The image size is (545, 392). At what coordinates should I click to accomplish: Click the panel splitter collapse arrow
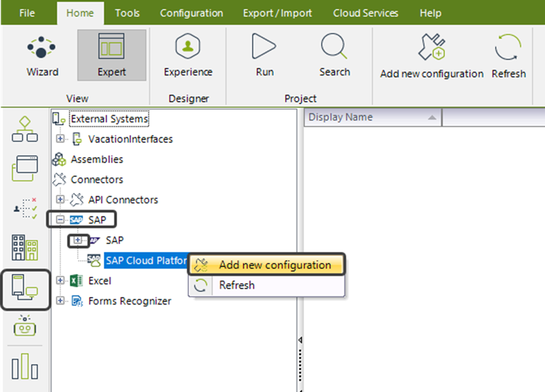[299, 340]
